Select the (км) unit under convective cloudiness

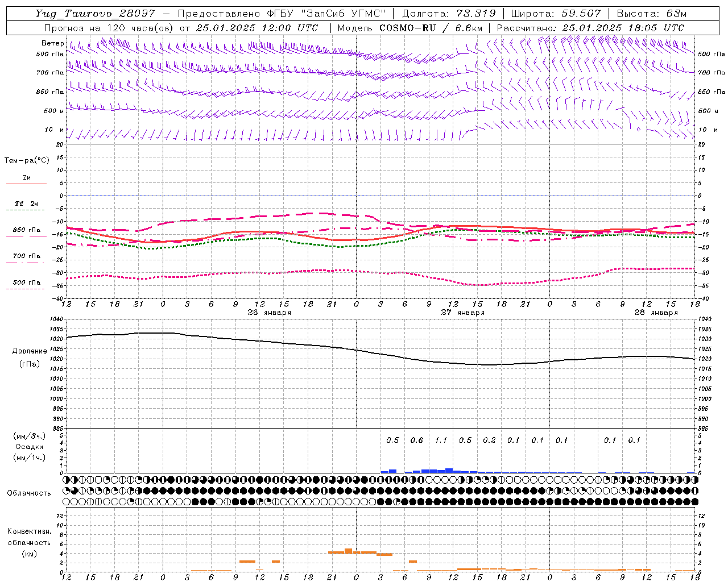tap(29, 554)
